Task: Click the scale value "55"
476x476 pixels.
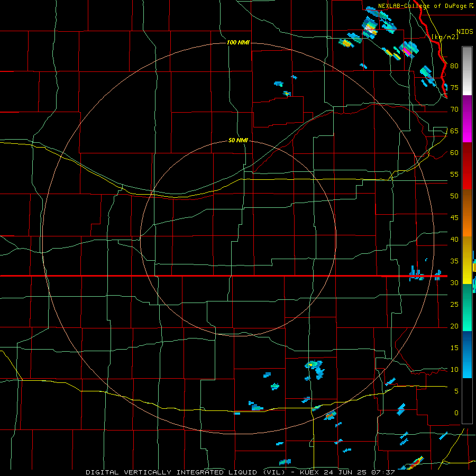Action: tap(454, 174)
